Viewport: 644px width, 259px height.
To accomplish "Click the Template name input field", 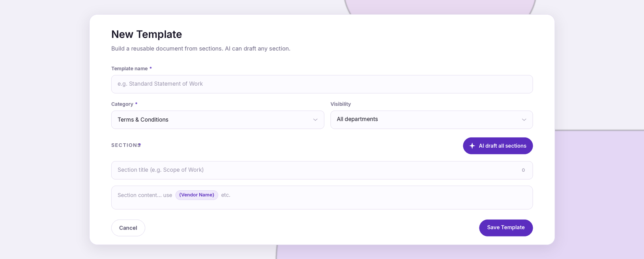I will (322, 84).
